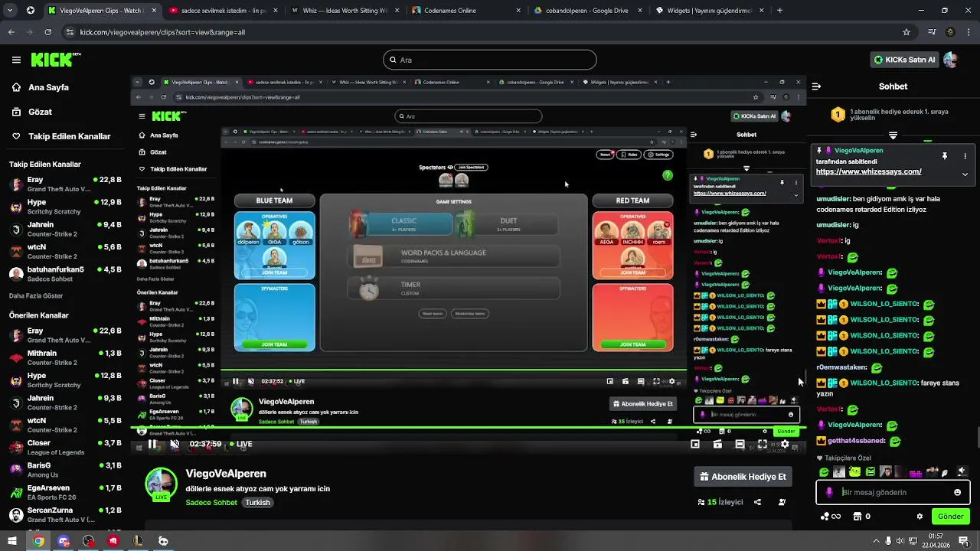Viewport: 980px width, 551px height.
Task: Unmute the stream player volume
Action: (x=175, y=444)
